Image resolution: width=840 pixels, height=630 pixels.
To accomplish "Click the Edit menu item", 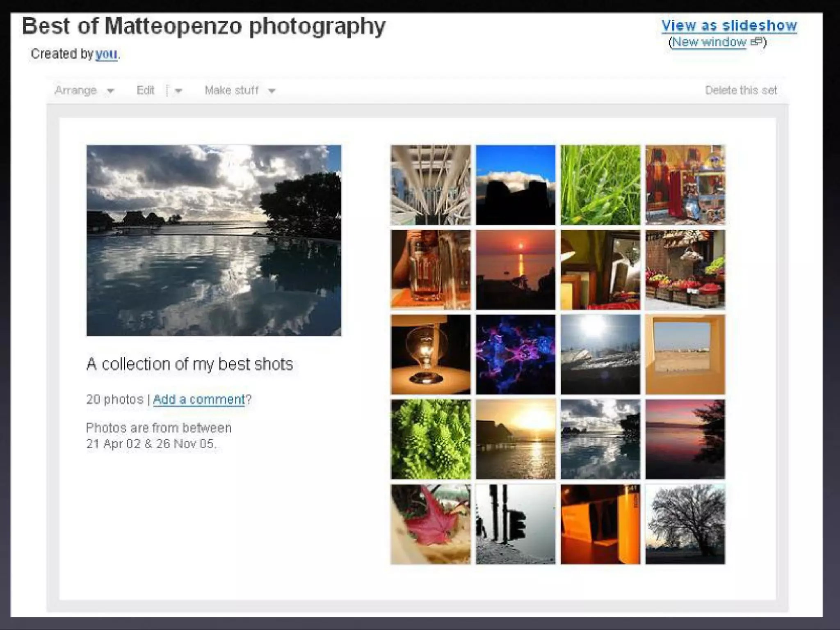I will [x=146, y=90].
